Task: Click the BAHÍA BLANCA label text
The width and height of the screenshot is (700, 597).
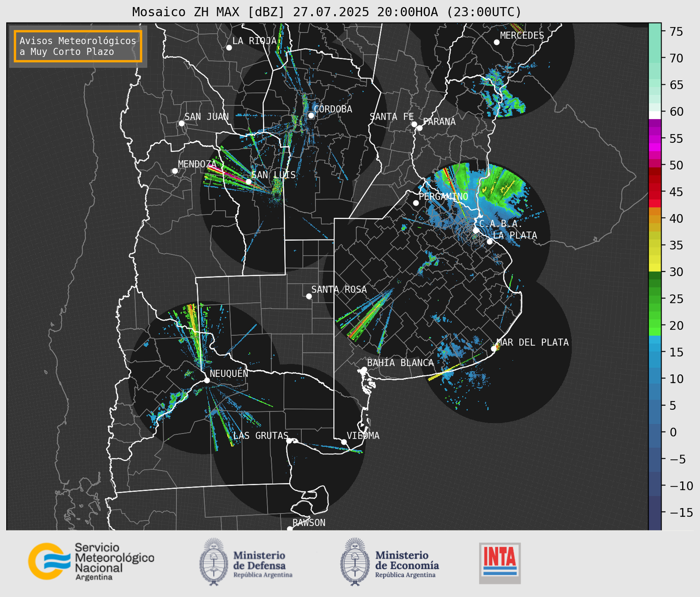Action: click(400, 363)
